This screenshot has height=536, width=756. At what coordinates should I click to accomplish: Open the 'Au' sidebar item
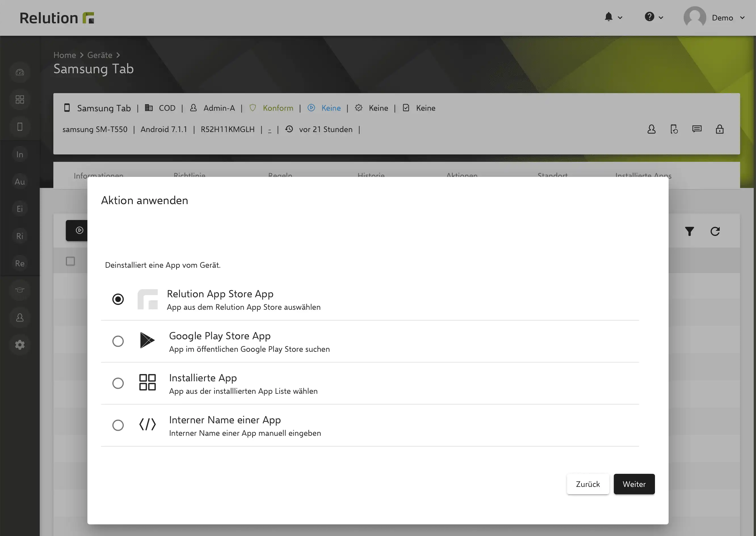click(20, 181)
